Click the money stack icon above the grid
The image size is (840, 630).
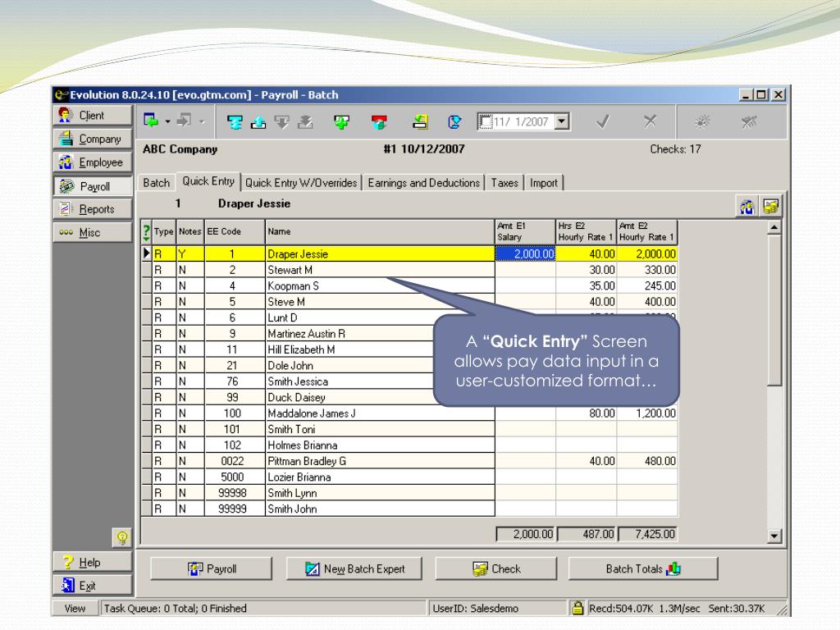pyautogui.click(x=771, y=206)
